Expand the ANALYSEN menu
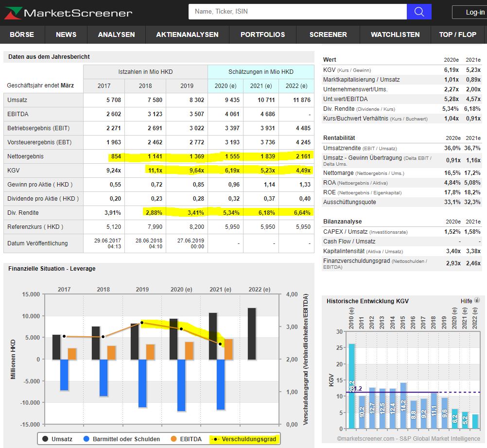Screen dimensions: 487x448 (x=116, y=34)
